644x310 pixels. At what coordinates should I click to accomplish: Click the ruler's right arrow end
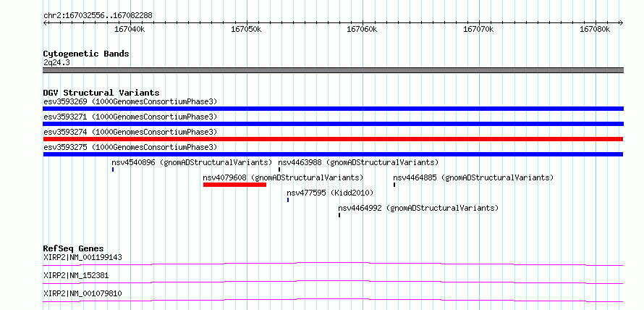click(622, 22)
